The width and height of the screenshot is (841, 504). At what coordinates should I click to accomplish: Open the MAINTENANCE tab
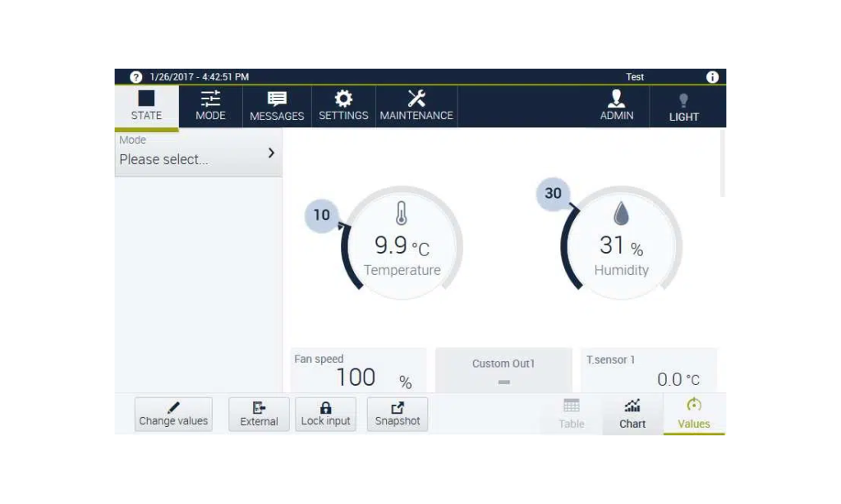416,106
